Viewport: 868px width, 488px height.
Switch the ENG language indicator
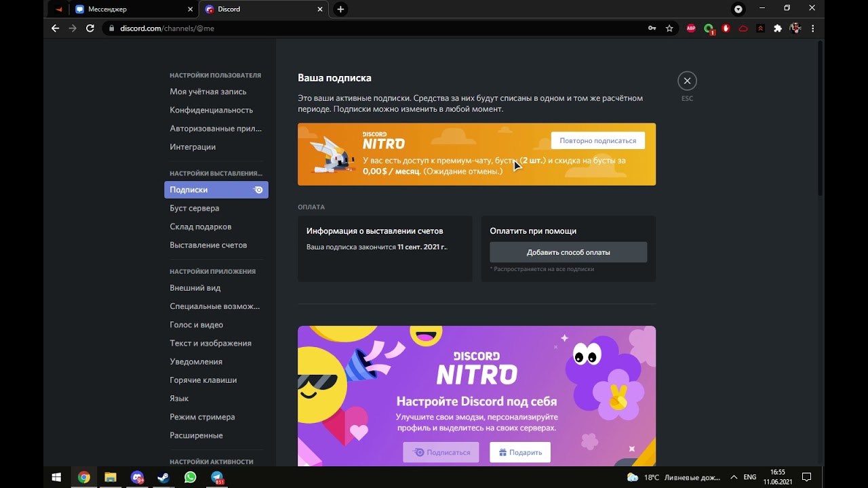tap(750, 477)
